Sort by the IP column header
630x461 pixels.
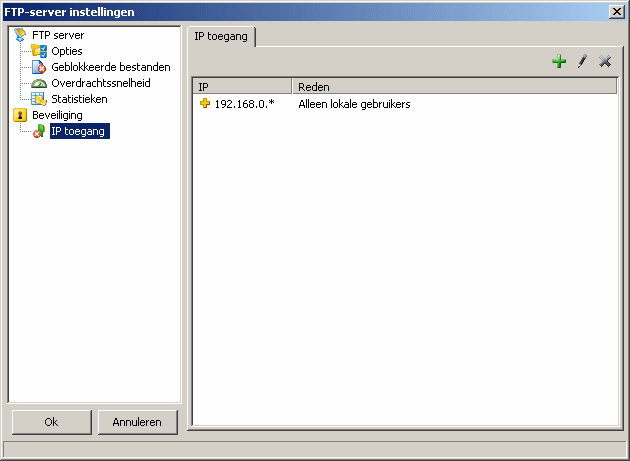(x=242, y=86)
